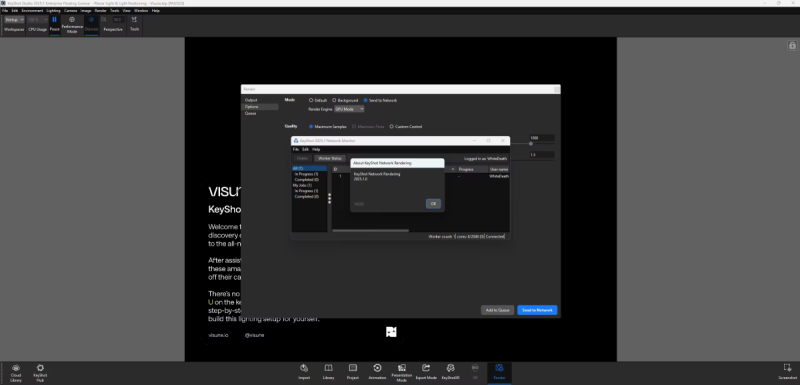Click Worker Status button

pos(330,159)
